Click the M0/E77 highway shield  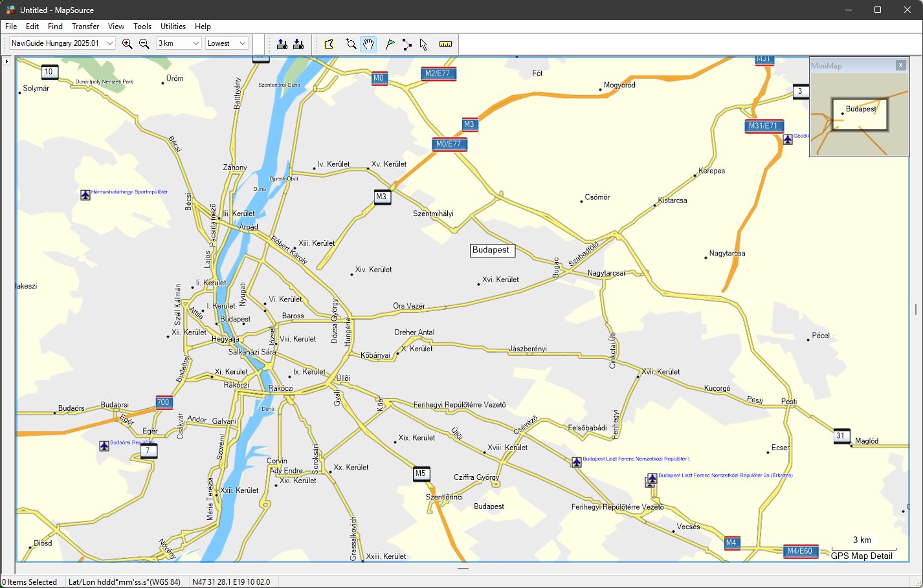[x=449, y=144]
